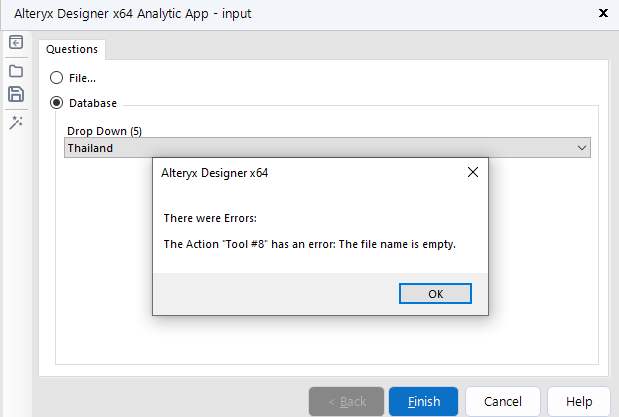Click the Finish button
This screenshot has height=417, width=619.
point(423,401)
